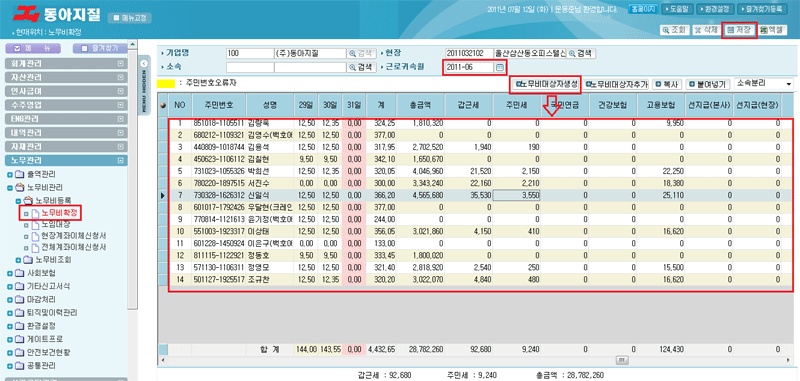Click 노무비대상자추가 button
This screenshot has width=800, height=381.
click(x=616, y=84)
